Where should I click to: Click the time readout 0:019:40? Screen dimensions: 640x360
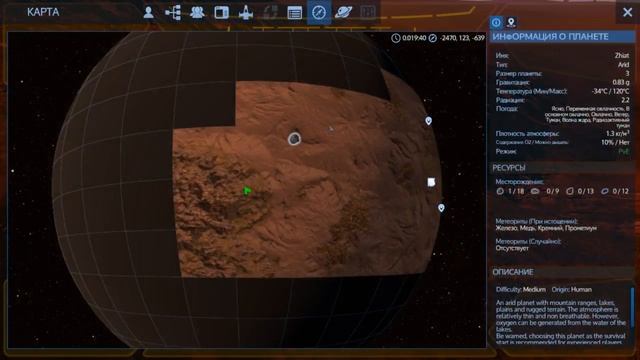(x=414, y=38)
